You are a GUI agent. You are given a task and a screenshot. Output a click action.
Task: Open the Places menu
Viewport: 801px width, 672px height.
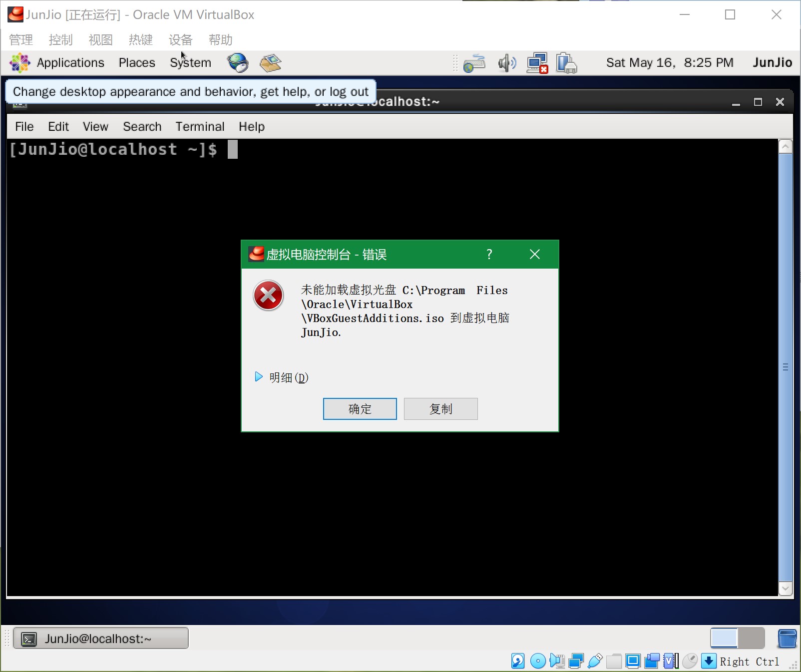coord(137,63)
